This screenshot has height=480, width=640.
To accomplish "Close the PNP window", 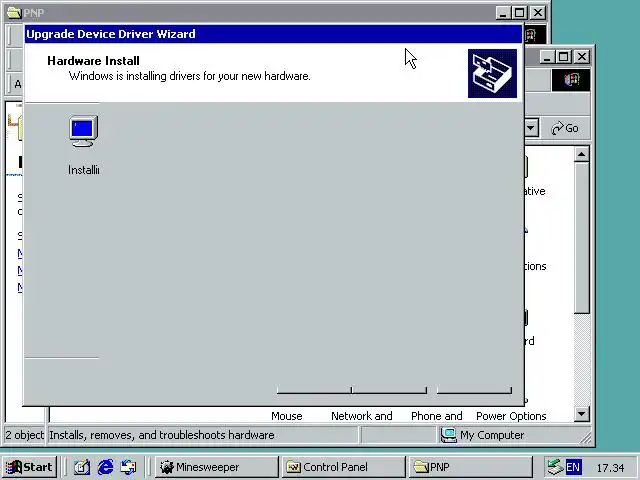I will coord(538,13).
